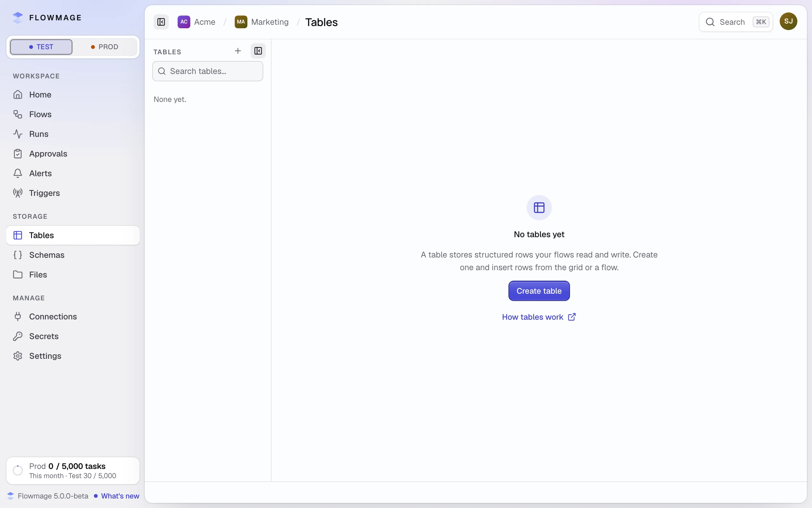Select Tables under Storage
The image size is (812, 508).
pos(73,235)
